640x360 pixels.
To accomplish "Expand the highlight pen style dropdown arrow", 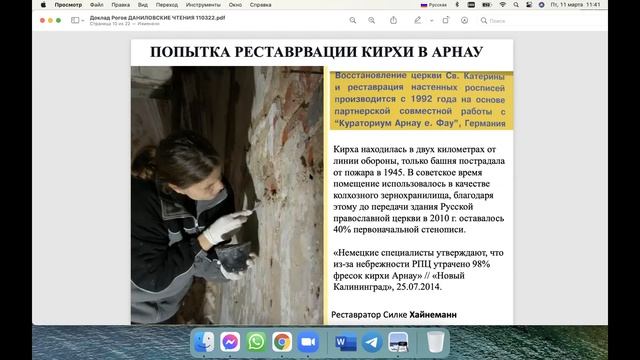I will (431, 20).
